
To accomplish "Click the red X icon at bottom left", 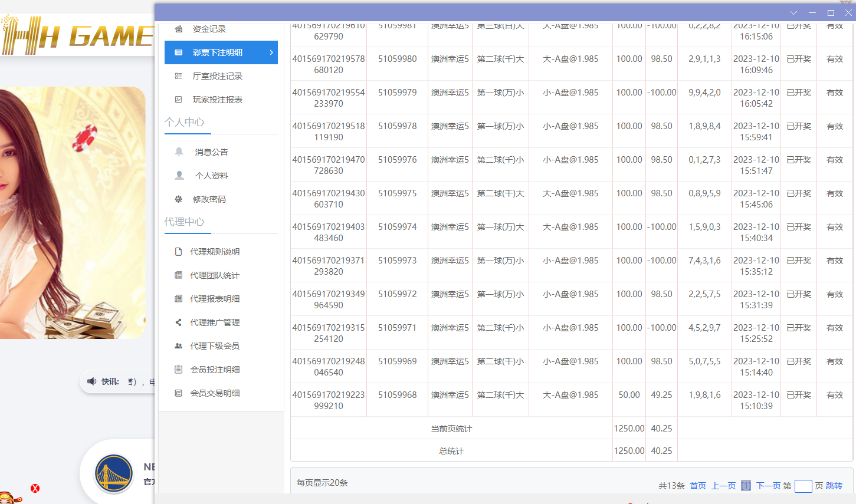I will pos(35,488).
